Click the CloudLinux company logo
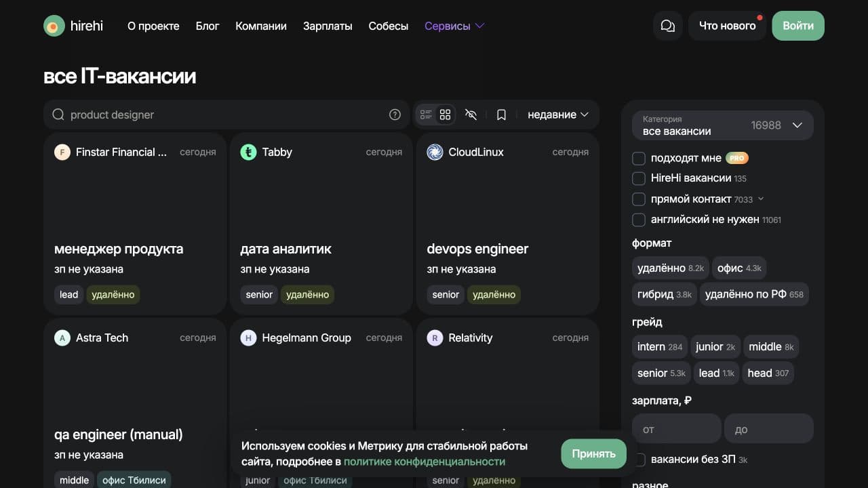 point(435,152)
